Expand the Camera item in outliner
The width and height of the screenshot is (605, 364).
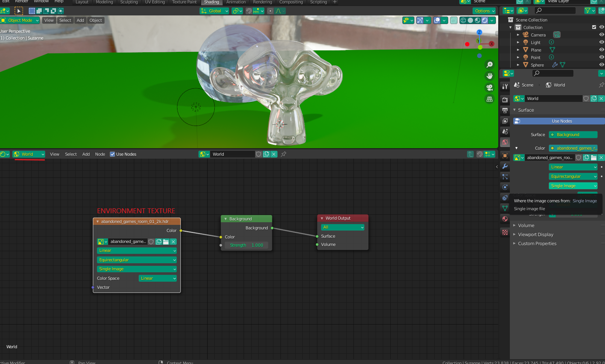pos(518,35)
